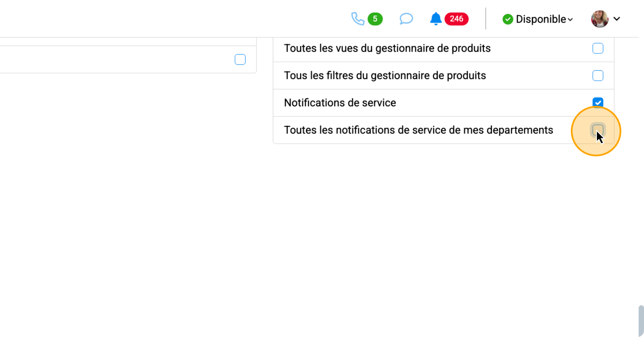Click the green availability checkmark icon

508,19
